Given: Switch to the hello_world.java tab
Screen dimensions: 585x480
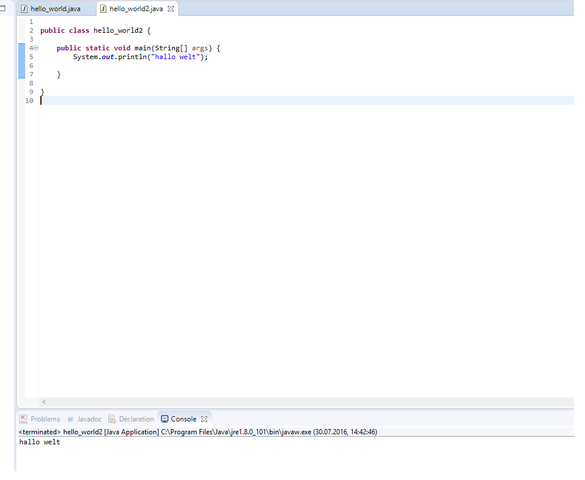Looking at the screenshot, I should (x=55, y=9).
